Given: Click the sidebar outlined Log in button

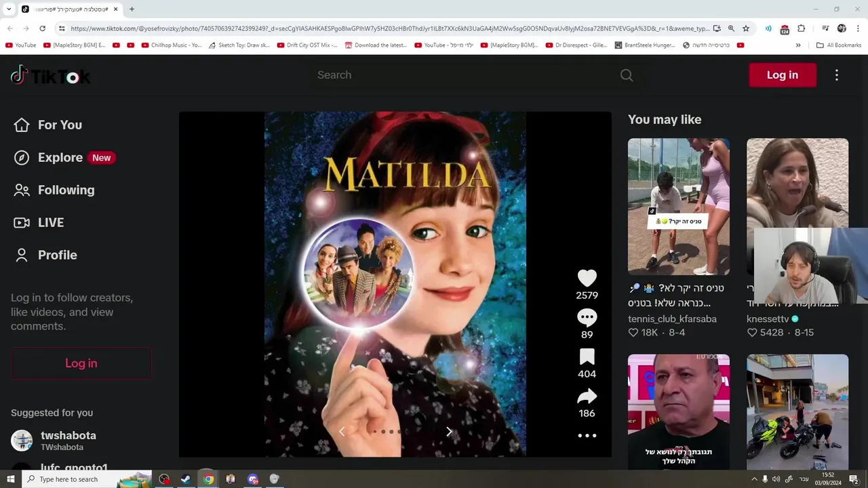Looking at the screenshot, I should [81, 363].
